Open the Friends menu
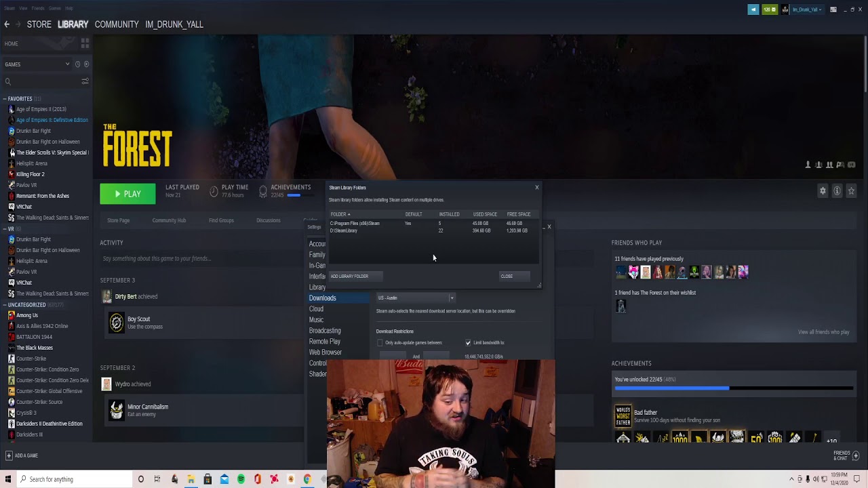868x488 pixels. tap(38, 8)
